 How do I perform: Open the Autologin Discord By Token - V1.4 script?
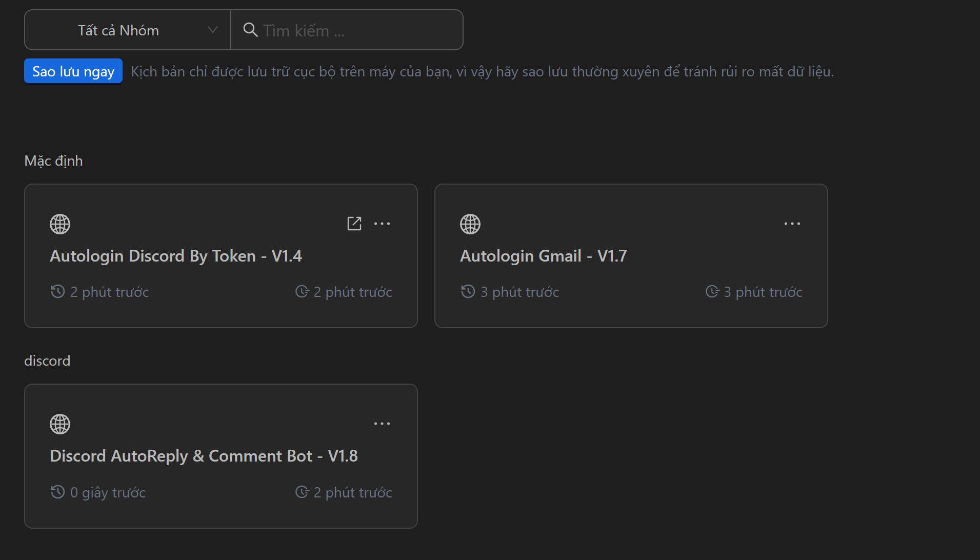click(x=176, y=256)
